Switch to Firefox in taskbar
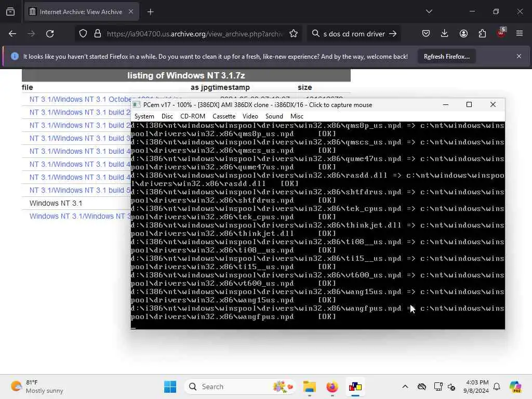The width and height of the screenshot is (532, 399). [x=332, y=387]
